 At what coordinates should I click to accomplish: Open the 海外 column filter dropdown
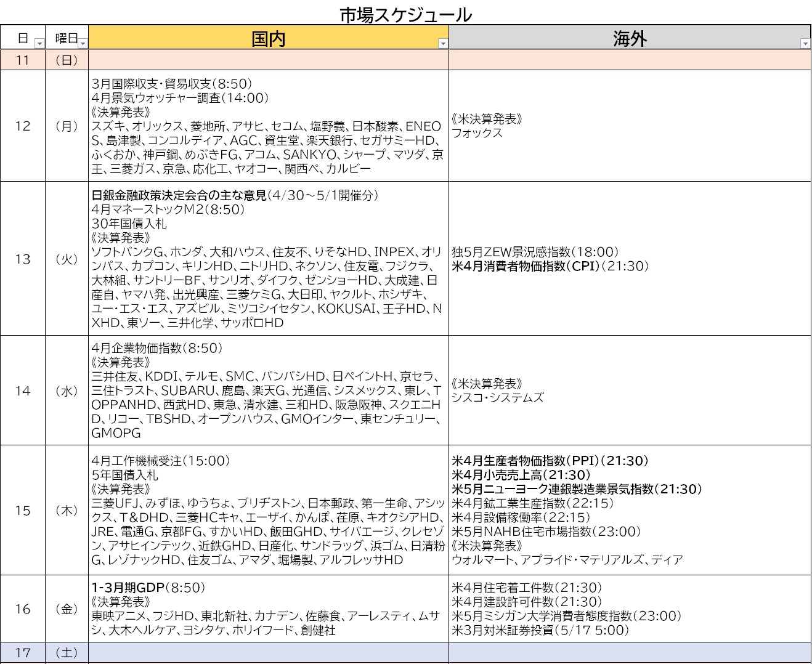805,43
